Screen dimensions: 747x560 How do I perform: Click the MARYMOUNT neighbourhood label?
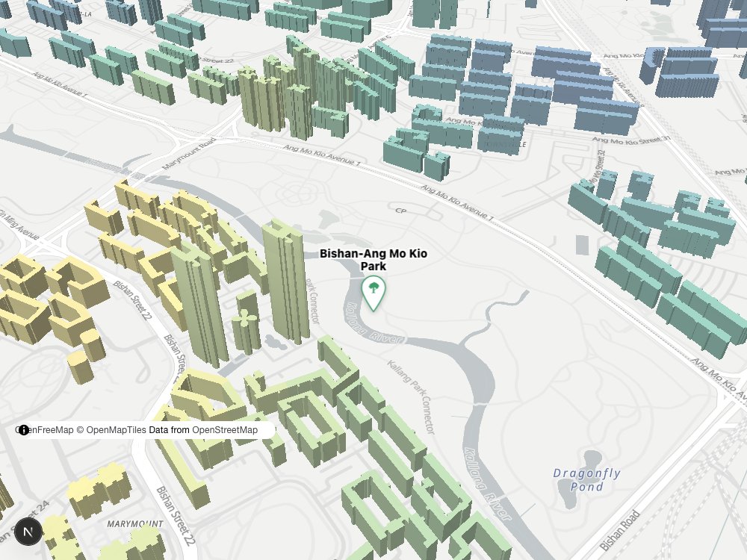click(135, 524)
